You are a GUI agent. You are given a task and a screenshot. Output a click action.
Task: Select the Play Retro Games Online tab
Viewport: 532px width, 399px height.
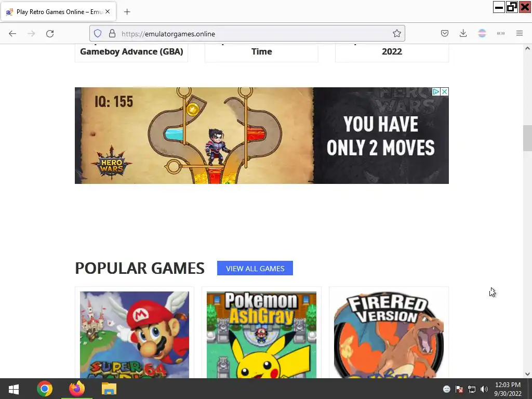pyautogui.click(x=58, y=12)
